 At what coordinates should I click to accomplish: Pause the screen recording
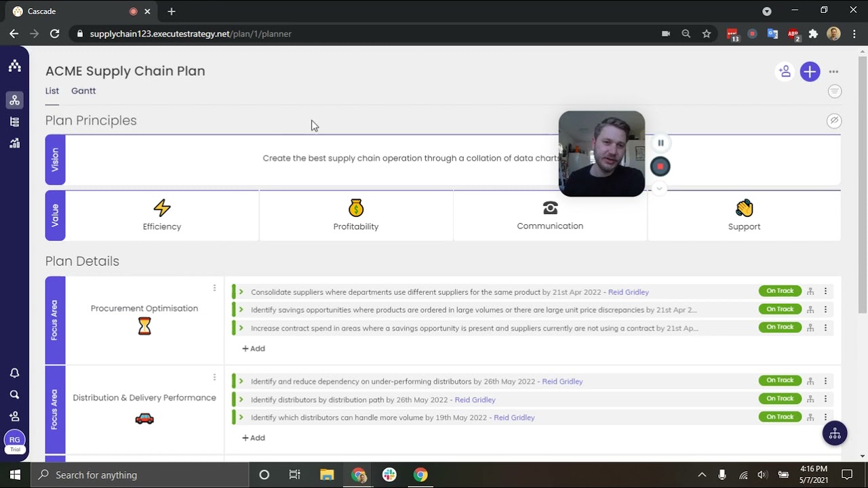pyautogui.click(x=660, y=143)
